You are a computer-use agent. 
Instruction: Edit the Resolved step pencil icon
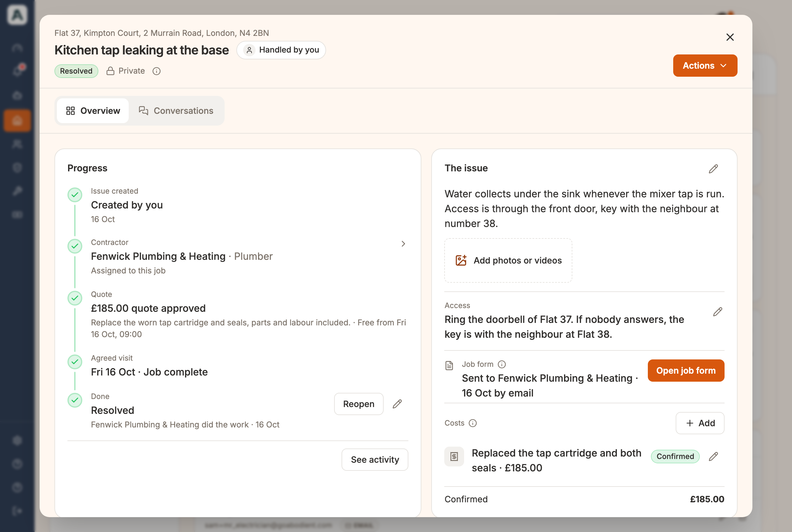coord(397,404)
